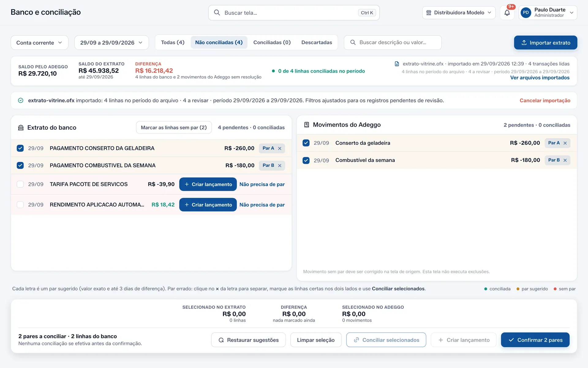Image resolution: width=588 pixels, height=368 pixels.
Task: Check RENDIMENTO APLICACAO AUTOMA row
Action: 20,205
